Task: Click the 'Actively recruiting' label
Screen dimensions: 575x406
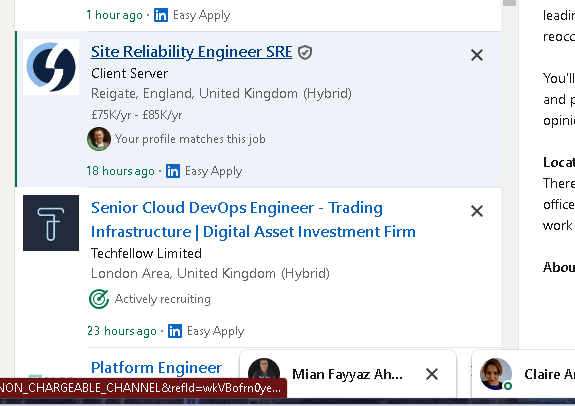Action: [162, 299]
